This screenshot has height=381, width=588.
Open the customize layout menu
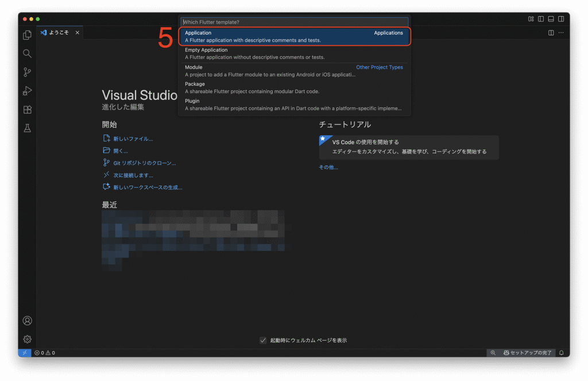tap(531, 19)
